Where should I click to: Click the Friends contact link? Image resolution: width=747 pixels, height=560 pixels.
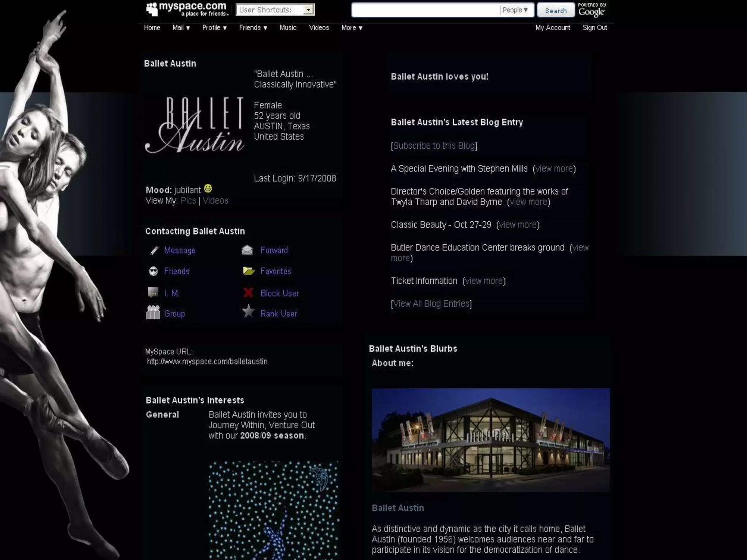[177, 271]
